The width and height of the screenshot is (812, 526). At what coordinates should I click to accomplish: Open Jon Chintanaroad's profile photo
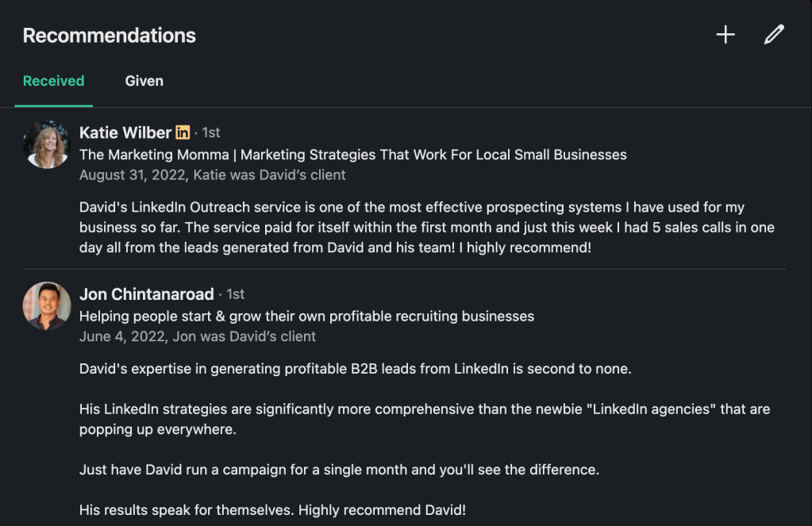point(47,305)
